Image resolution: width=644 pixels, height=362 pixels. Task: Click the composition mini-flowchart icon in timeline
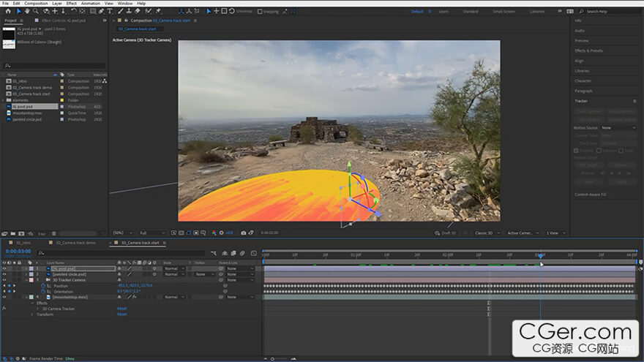[214, 253]
